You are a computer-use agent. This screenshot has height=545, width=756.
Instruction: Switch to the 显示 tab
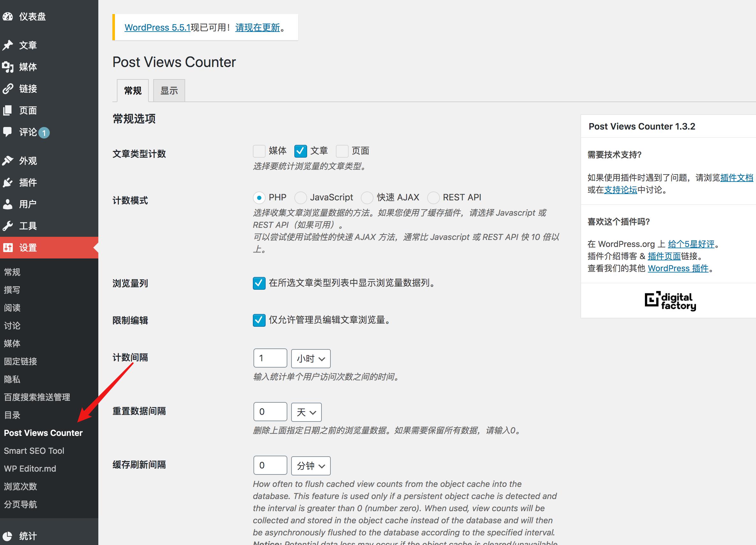pos(169,90)
